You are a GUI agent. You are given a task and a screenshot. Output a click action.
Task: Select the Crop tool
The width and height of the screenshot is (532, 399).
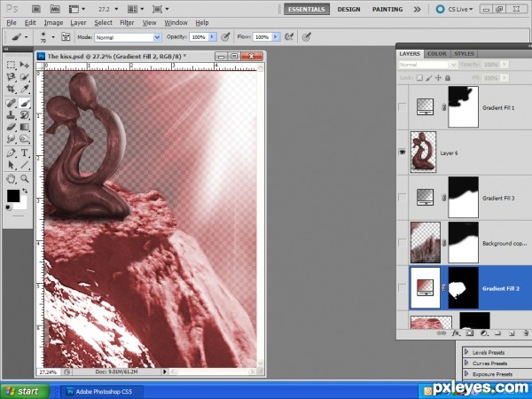point(11,90)
